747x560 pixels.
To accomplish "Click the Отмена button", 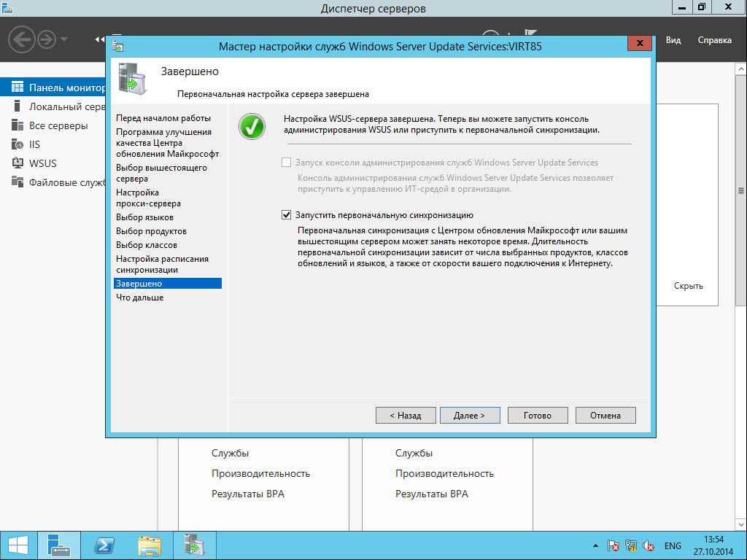I will pos(605,415).
